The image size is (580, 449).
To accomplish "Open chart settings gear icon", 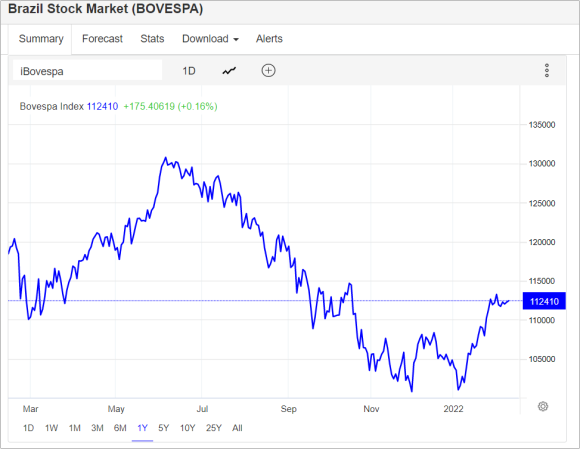I will click(543, 406).
